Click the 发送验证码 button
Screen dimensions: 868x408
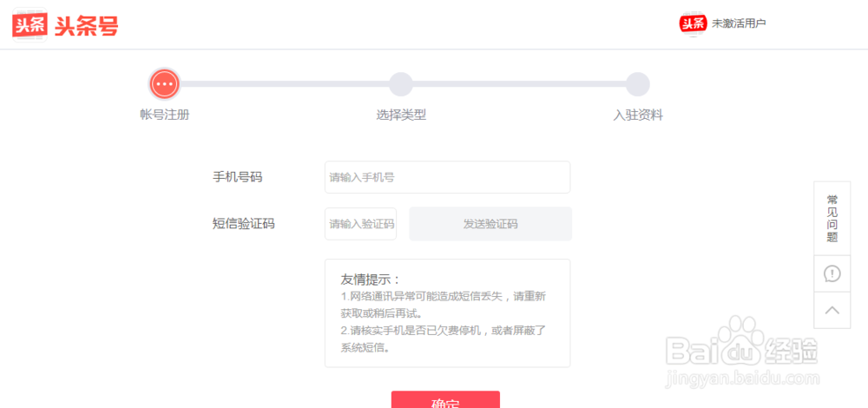point(490,224)
